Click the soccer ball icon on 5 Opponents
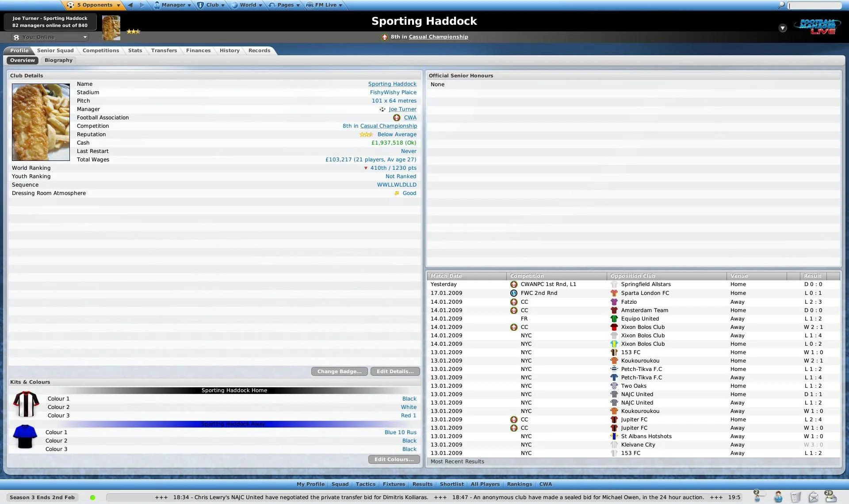The image size is (849, 504). (x=70, y=5)
